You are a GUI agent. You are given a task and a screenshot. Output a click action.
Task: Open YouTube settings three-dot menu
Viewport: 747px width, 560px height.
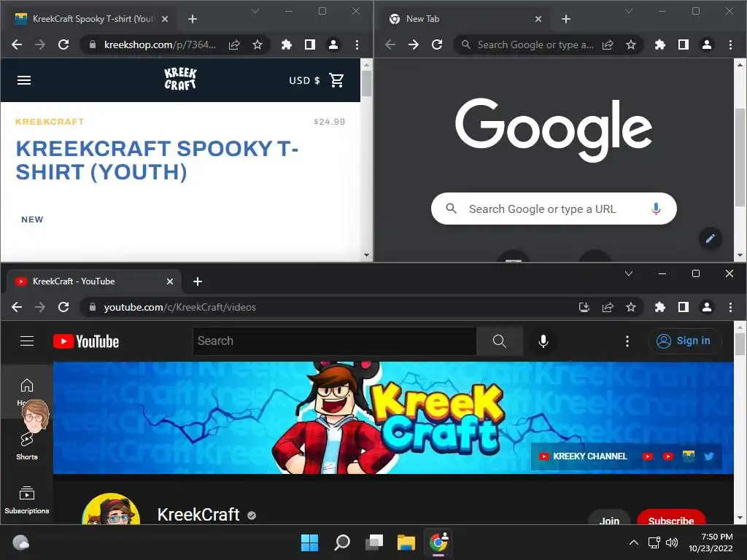[627, 341]
